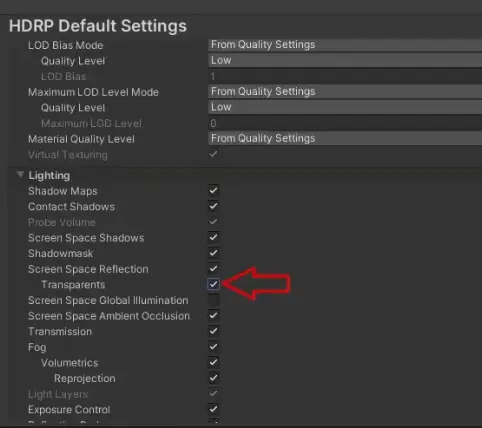Click the Reprojection label
Image resolution: width=482 pixels, height=428 pixels.
point(85,379)
